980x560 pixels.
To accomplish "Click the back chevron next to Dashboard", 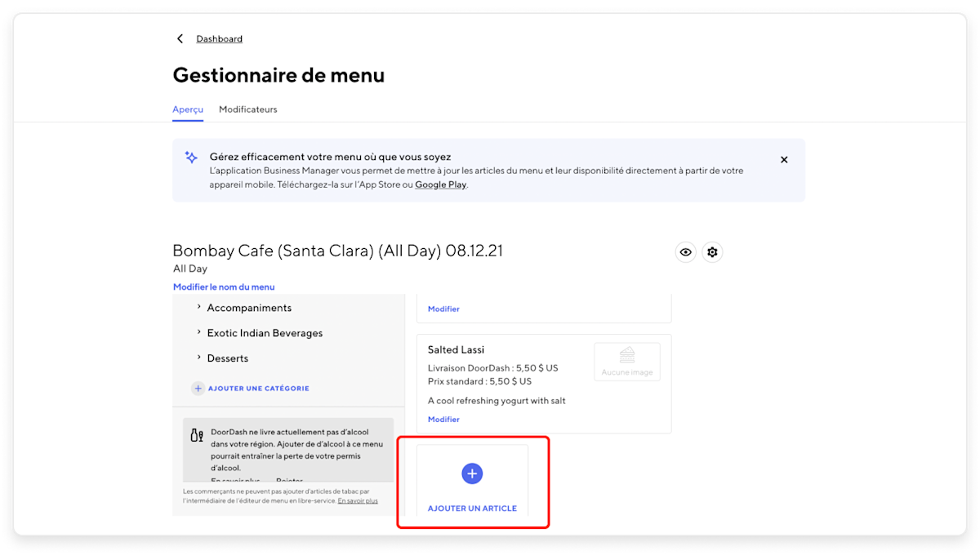I will click(x=180, y=39).
